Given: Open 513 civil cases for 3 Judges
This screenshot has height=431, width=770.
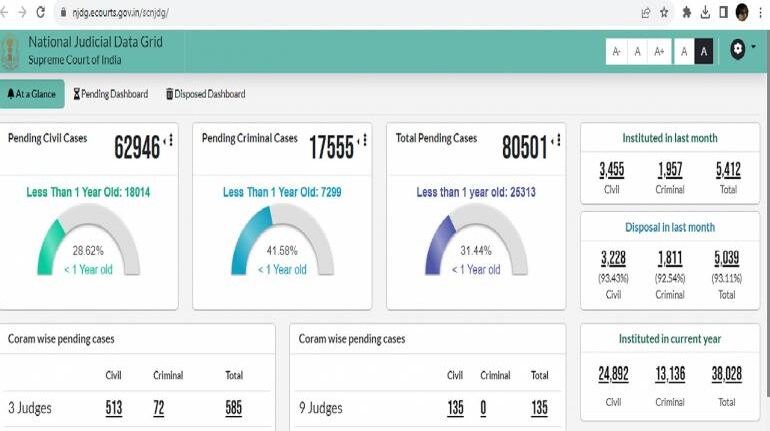Looking at the screenshot, I should pyautogui.click(x=113, y=408).
